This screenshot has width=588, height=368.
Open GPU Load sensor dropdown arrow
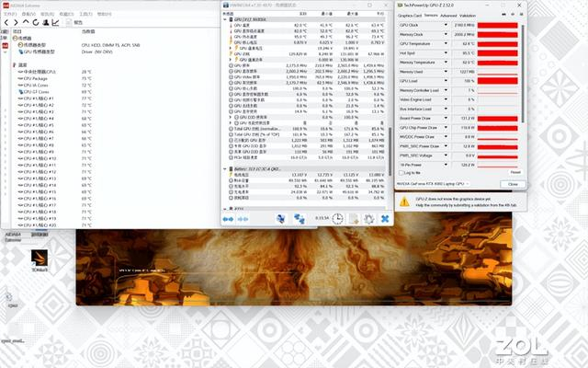click(446, 81)
